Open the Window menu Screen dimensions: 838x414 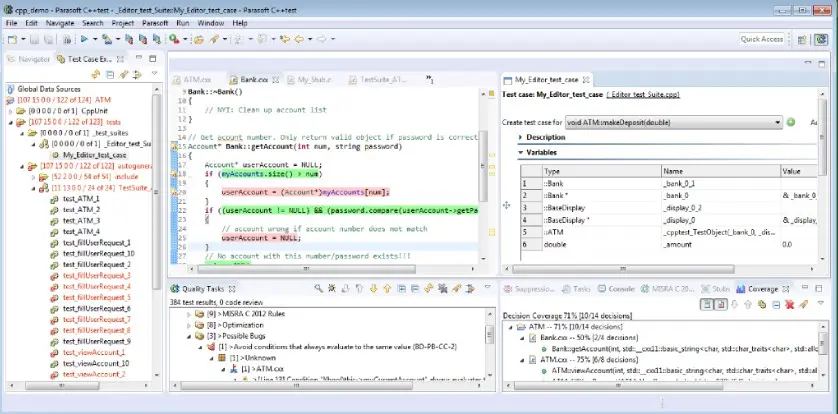click(211, 23)
